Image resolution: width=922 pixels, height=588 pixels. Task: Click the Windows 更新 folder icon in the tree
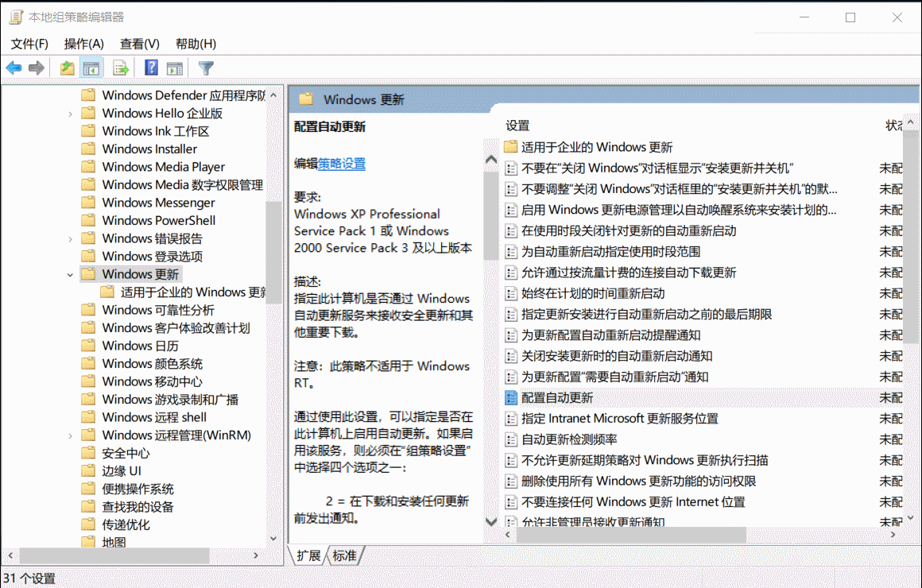point(88,273)
